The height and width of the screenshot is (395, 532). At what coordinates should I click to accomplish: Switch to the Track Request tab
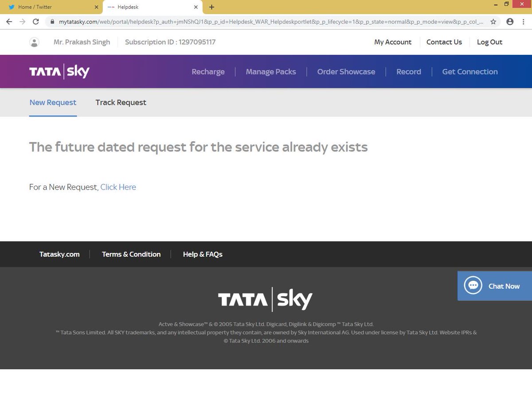click(121, 102)
